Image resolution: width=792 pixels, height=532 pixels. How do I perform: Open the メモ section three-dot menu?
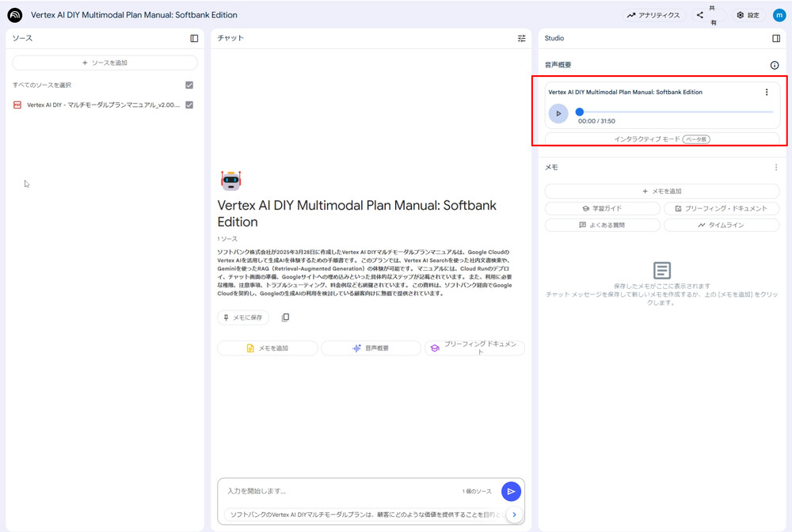(x=775, y=166)
